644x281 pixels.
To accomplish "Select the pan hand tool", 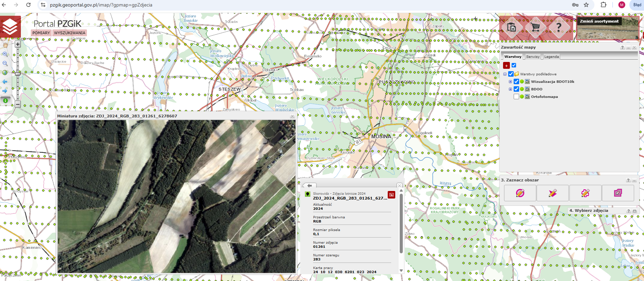I will [5, 45].
